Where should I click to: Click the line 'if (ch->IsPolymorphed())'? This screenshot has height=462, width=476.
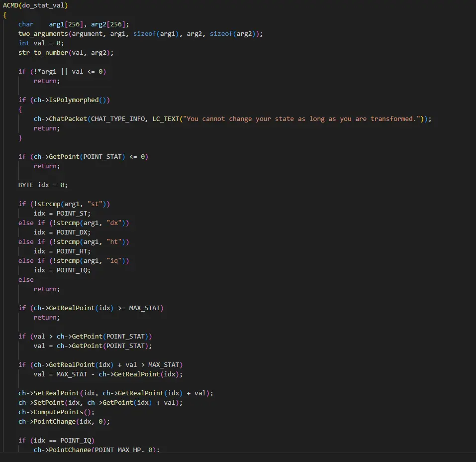pyautogui.click(x=64, y=100)
